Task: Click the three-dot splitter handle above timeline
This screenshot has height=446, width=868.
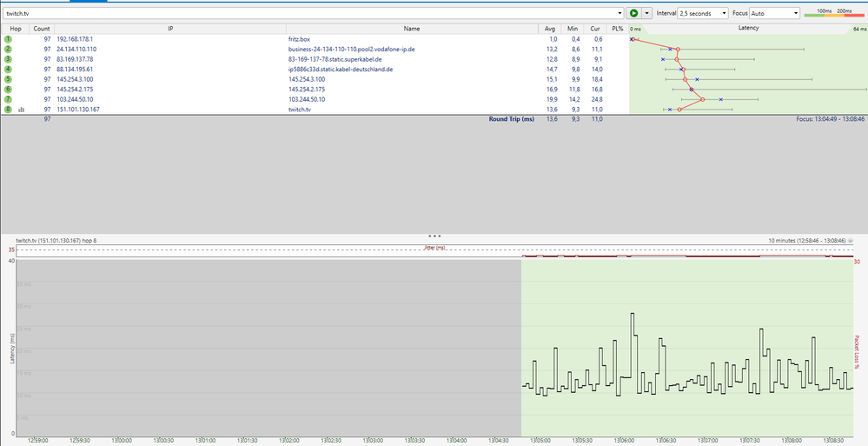Action: point(434,236)
